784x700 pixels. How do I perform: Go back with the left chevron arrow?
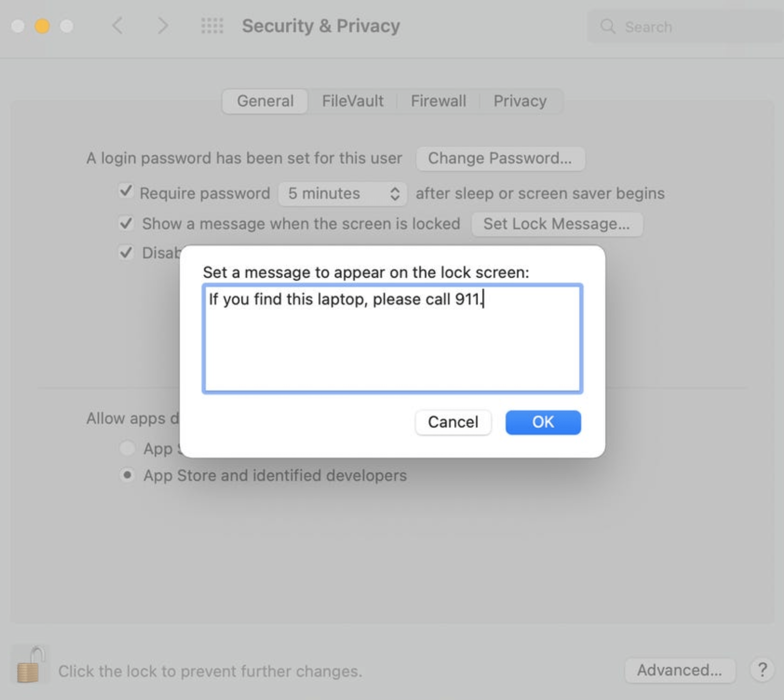point(118,26)
